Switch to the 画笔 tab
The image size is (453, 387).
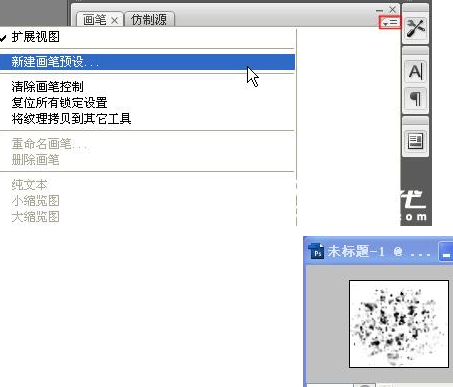tap(94, 20)
